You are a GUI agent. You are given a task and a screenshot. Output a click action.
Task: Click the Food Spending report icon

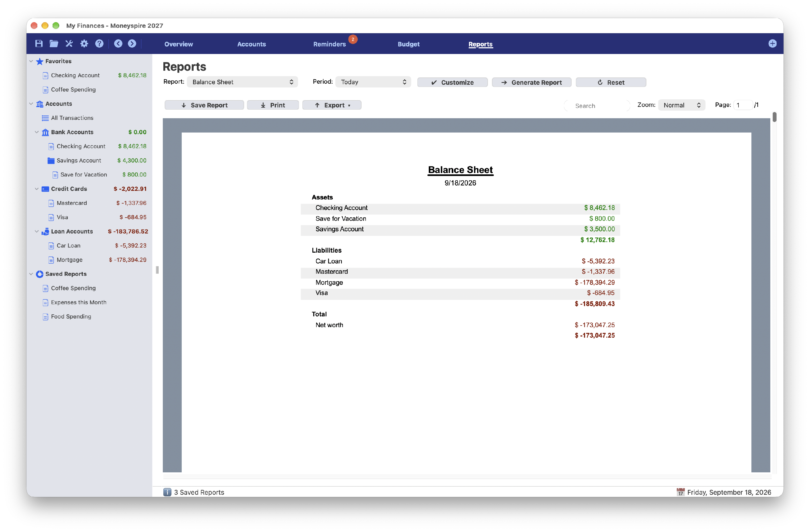click(x=45, y=317)
